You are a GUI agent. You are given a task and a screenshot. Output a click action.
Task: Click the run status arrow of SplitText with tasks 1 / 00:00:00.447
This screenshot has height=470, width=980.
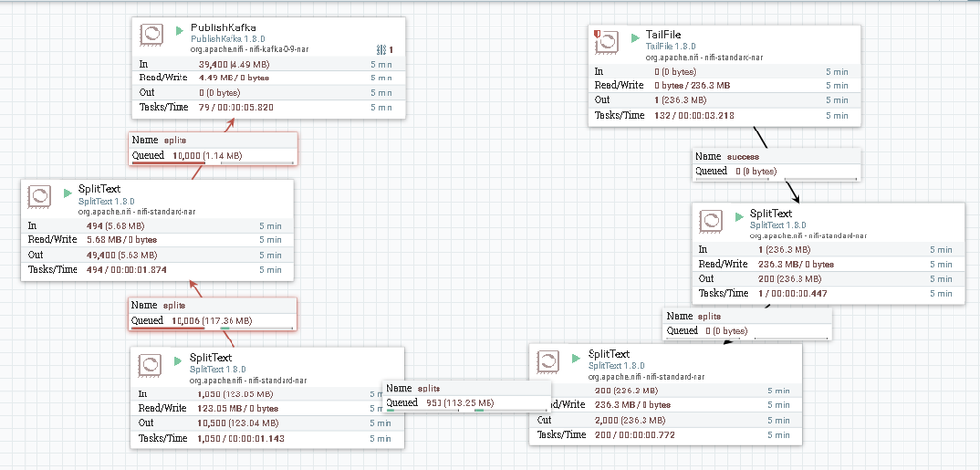[739, 217]
